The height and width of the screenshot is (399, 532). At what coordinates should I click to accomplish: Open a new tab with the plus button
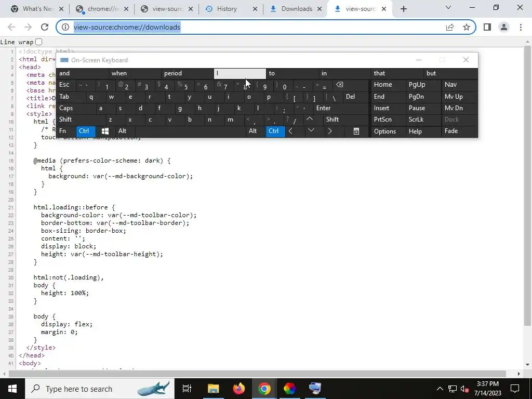point(403,9)
